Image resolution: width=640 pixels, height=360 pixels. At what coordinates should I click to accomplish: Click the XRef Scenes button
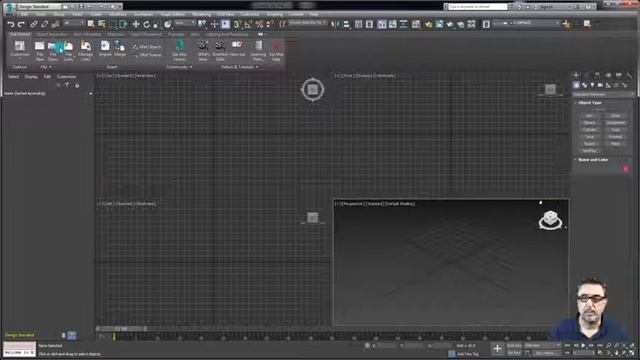147,55
